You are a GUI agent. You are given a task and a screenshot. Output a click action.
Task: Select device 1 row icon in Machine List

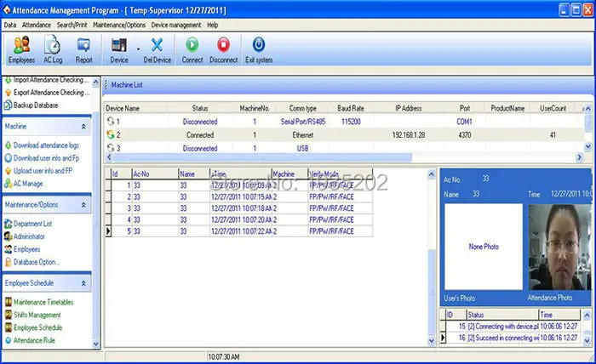[111, 122]
